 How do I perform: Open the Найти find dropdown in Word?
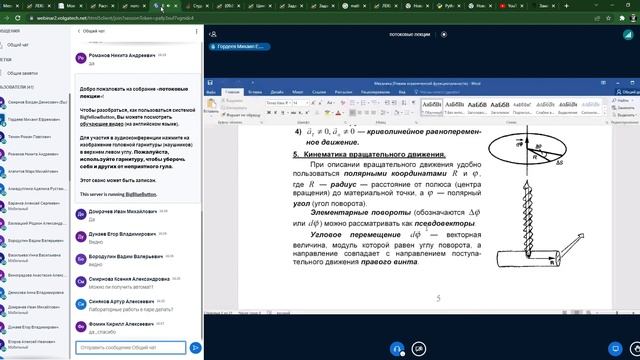[x=623, y=101]
